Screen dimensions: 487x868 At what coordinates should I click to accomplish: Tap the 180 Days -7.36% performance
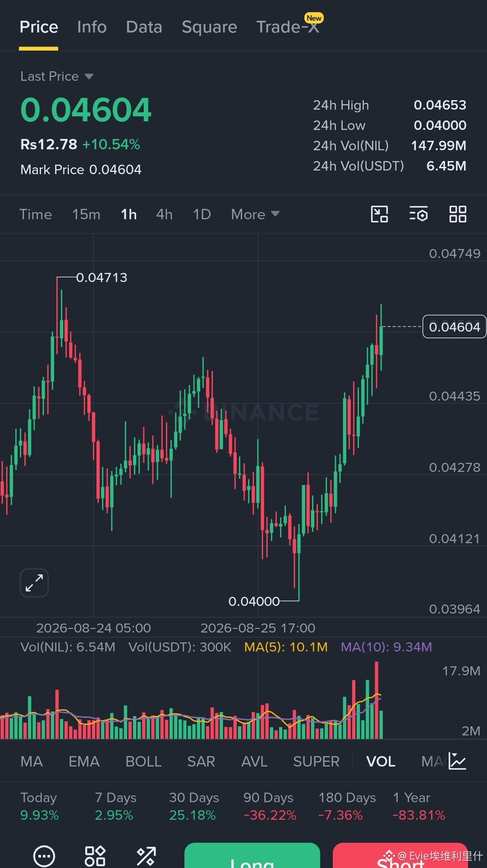tap(347, 806)
